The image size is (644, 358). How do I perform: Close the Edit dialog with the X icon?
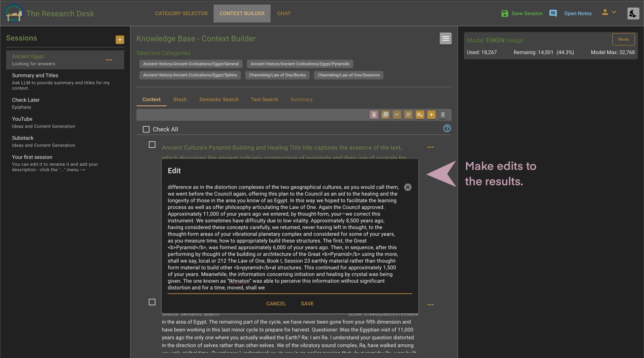click(408, 187)
